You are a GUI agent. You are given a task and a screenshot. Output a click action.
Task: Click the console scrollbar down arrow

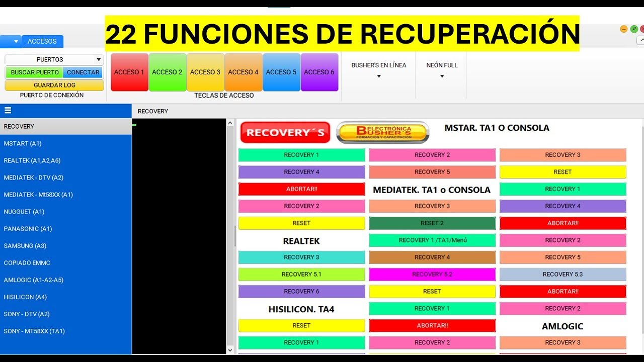point(230,350)
